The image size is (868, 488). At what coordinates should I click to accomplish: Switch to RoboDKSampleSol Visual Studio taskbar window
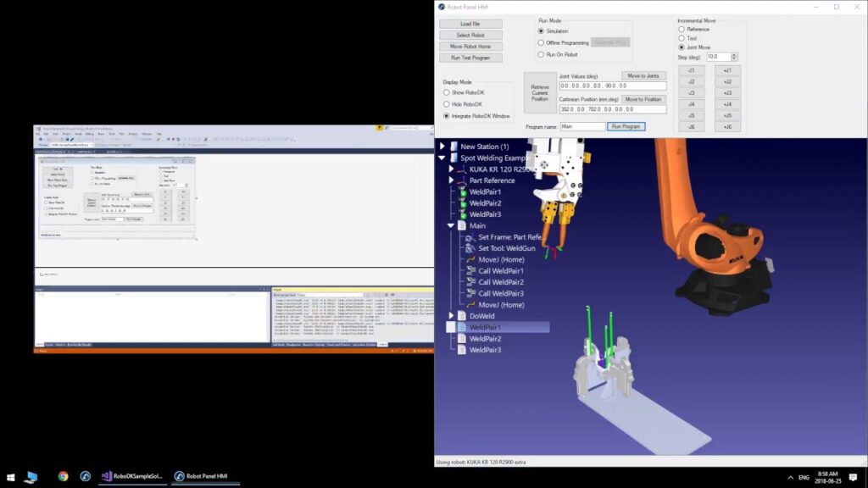click(x=132, y=476)
